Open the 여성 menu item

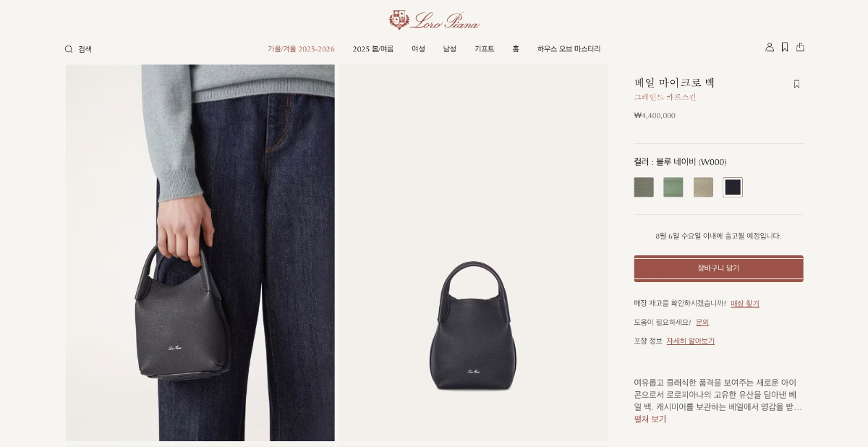[418, 49]
